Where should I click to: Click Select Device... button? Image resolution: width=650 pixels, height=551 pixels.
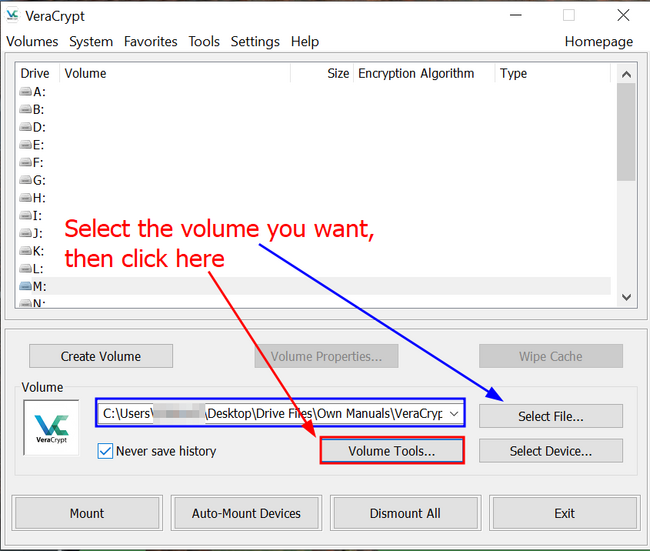551,451
